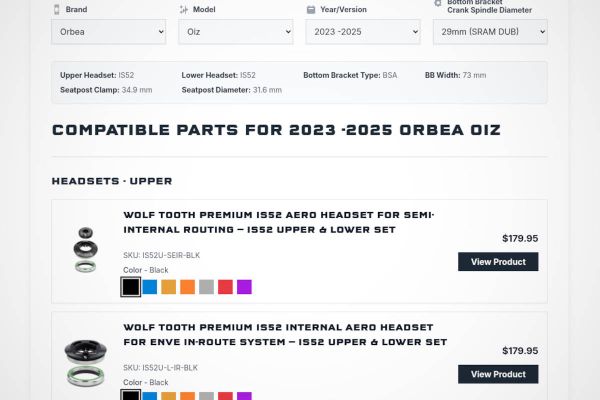Click the ENVE In-Route headset product thumbnail
Screen dimensions: 600x400
(x=85, y=362)
